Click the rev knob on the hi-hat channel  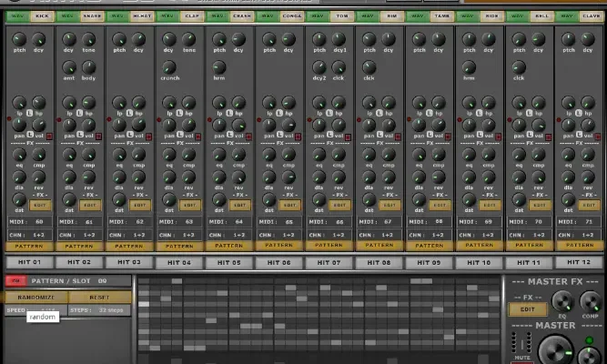(x=138, y=178)
